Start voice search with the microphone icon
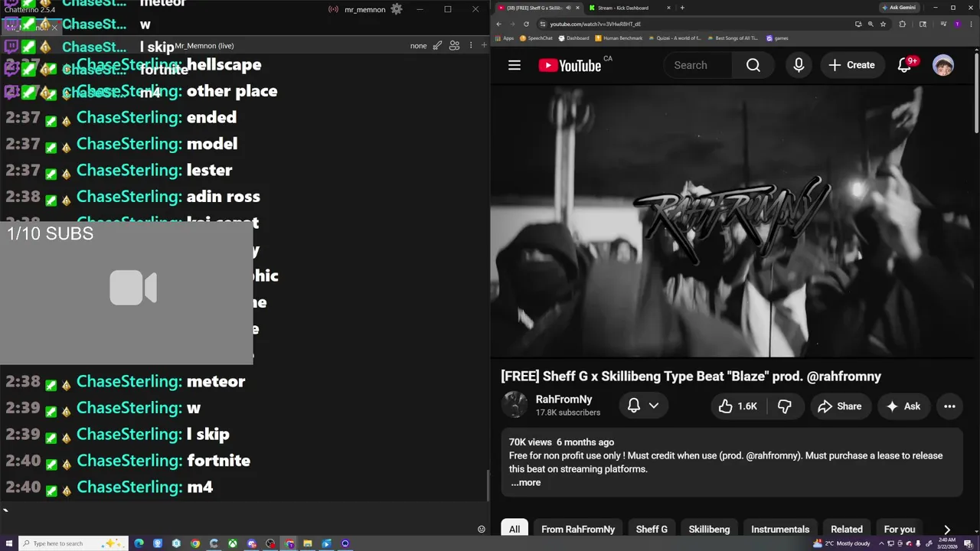 tap(799, 65)
